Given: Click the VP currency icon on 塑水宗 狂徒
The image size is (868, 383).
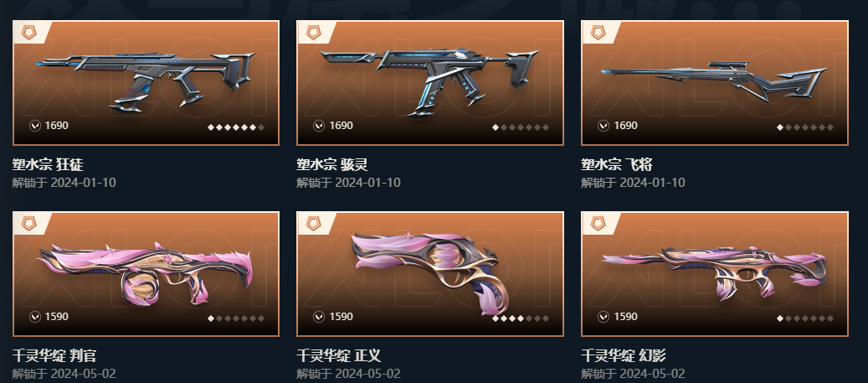Looking at the screenshot, I should click(35, 126).
